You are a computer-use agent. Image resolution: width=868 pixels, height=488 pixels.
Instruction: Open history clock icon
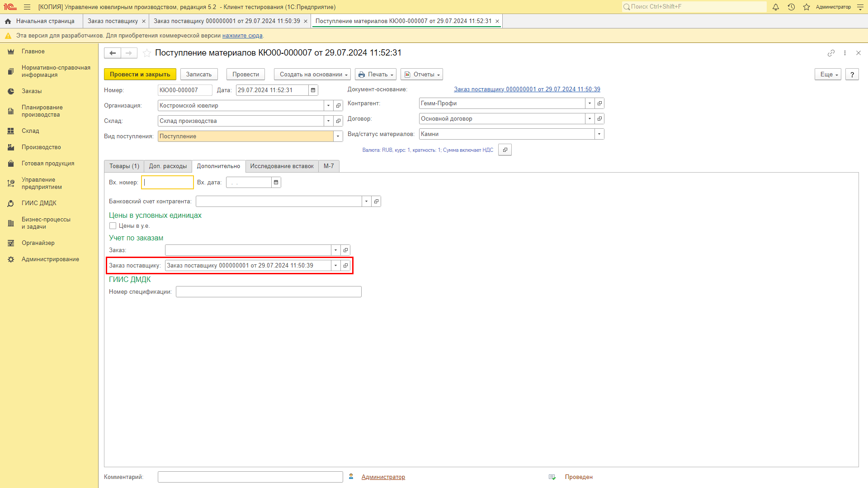pyautogui.click(x=791, y=7)
